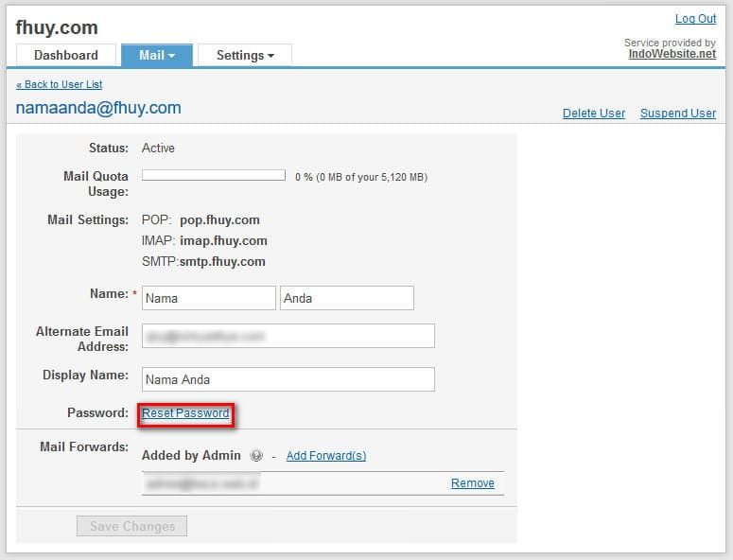Edit the last name field containing Anda
The width and height of the screenshot is (733, 560).
(x=347, y=298)
